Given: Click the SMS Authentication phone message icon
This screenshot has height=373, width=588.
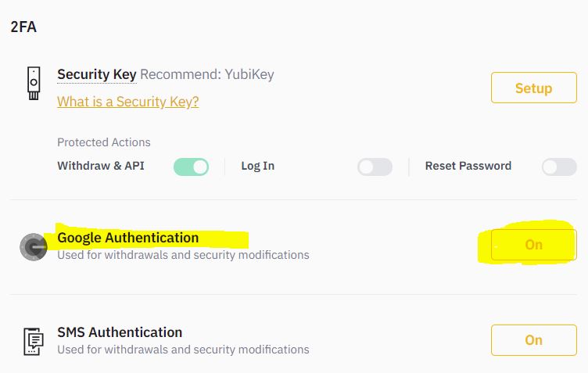Looking at the screenshot, I should (33, 341).
